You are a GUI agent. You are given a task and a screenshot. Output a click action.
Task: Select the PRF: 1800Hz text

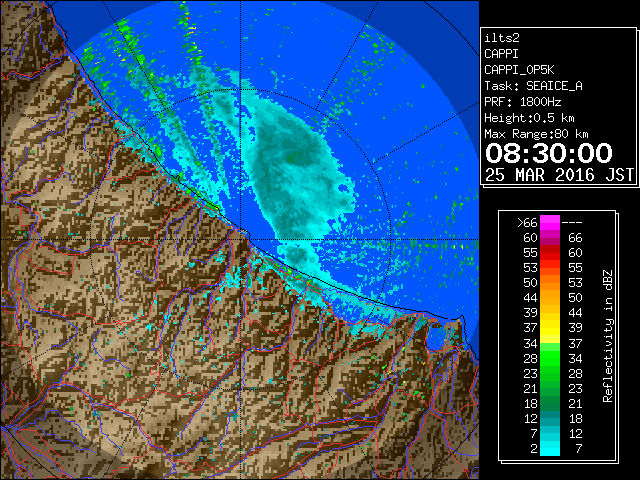click(522, 102)
